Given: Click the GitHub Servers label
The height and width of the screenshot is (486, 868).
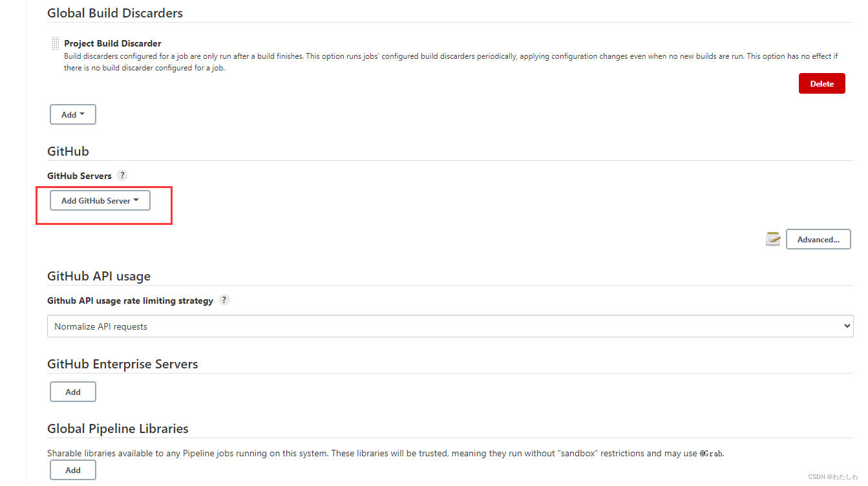Looking at the screenshot, I should click(79, 176).
